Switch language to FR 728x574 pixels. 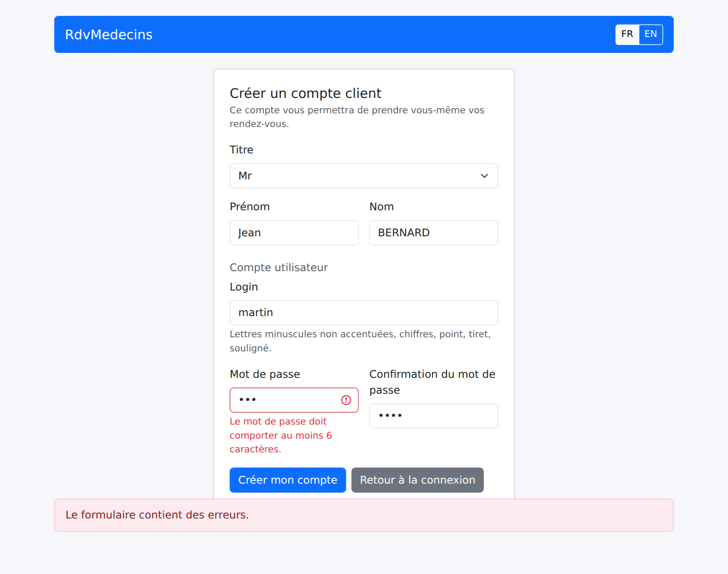click(627, 34)
